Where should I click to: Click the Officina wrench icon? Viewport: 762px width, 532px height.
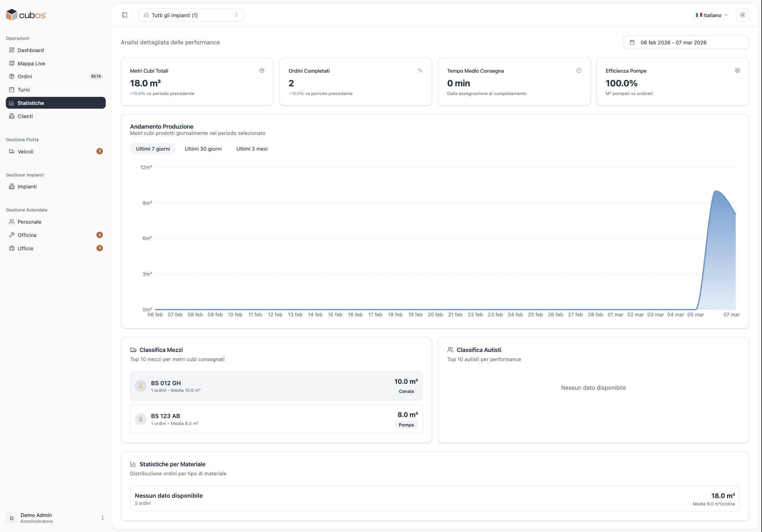pyautogui.click(x=12, y=235)
